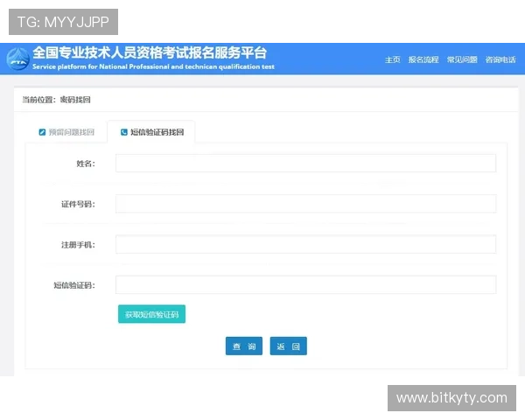This screenshot has height=420, width=525.
Task: Switch to the 预留问题找回 tab
Action: point(66,132)
